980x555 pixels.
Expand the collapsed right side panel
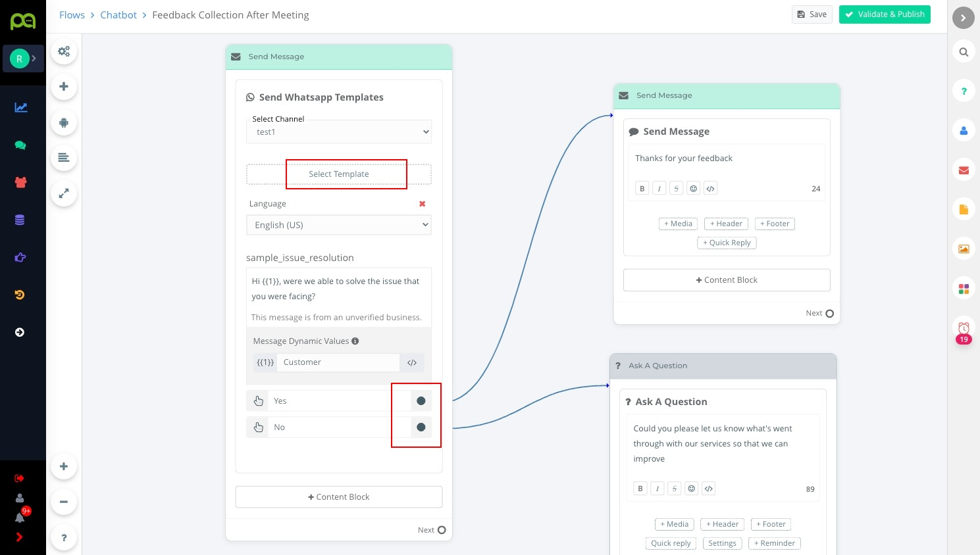pos(963,18)
